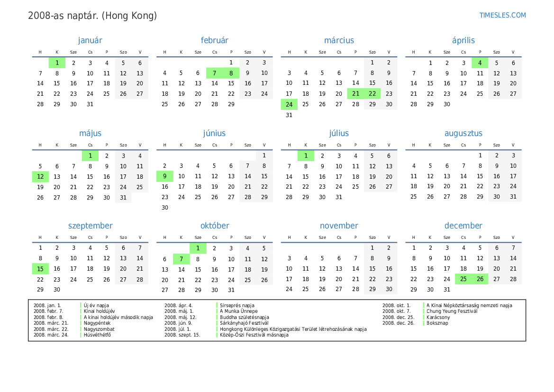Click day 30 in június's last row
This screenshot has width=554, height=392.
point(164,208)
